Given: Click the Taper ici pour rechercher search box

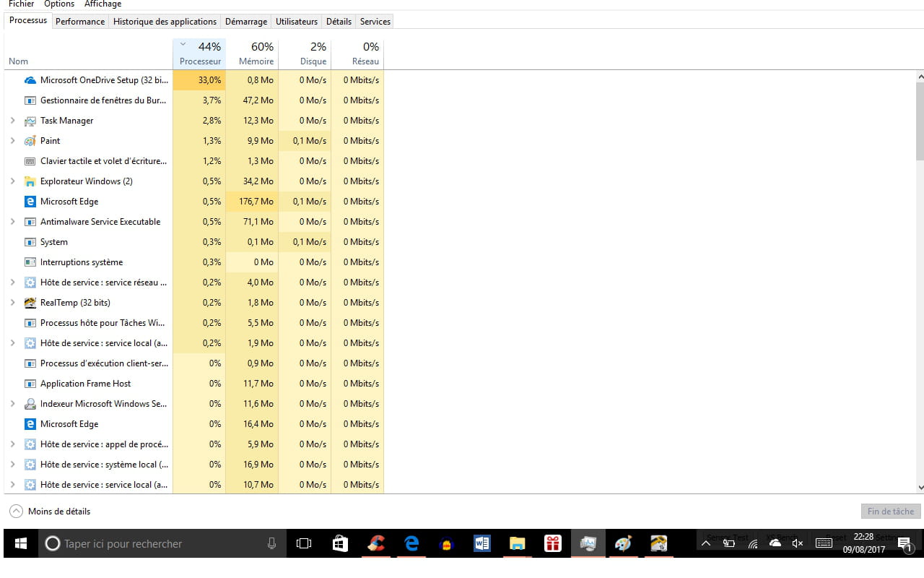Looking at the screenshot, I should click(x=162, y=543).
